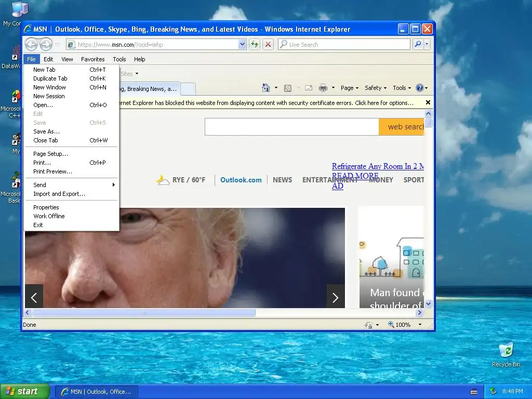This screenshot has height=399, width=532.
Task: Click the previous slide arrow
Action: tap(34, 298)
